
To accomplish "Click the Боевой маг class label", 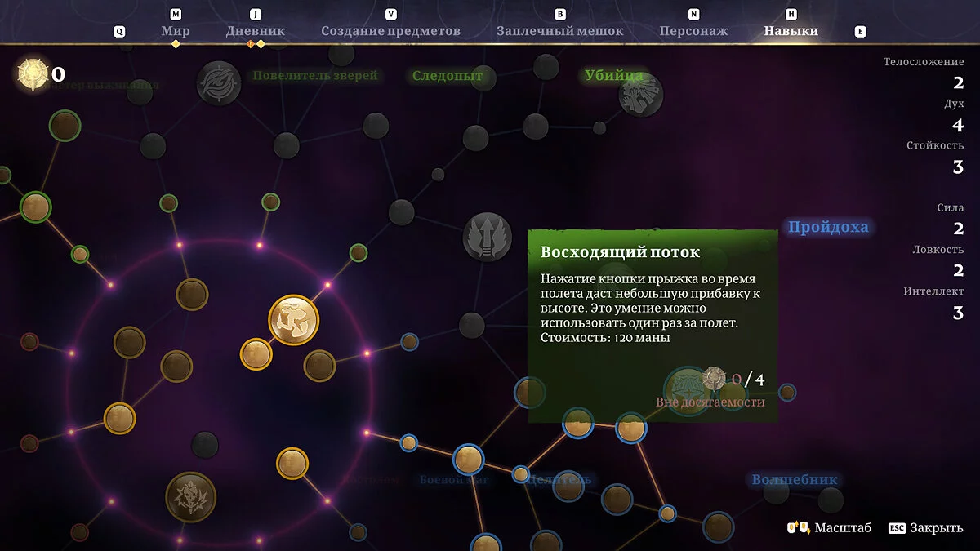I will click(454, 480).
